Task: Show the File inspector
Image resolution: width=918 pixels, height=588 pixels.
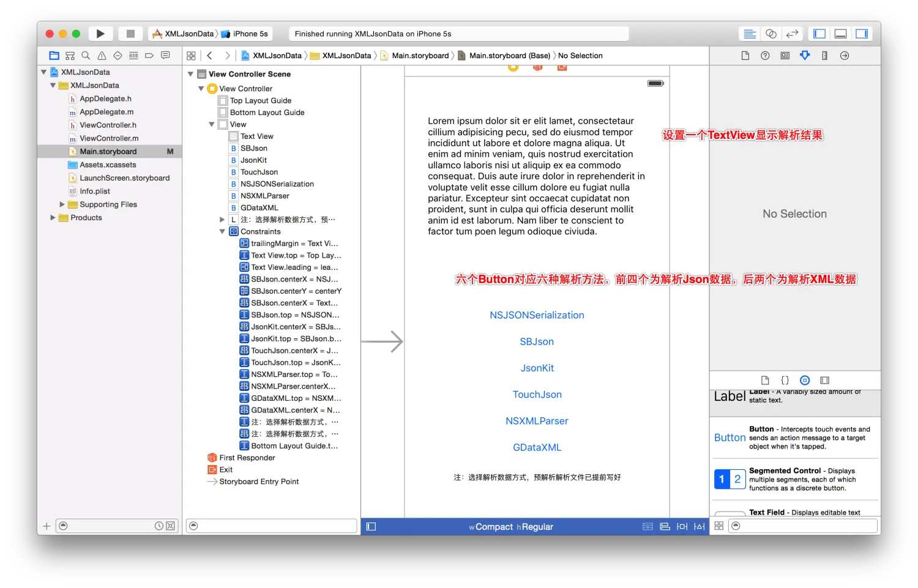Action: tap(745, 56)
